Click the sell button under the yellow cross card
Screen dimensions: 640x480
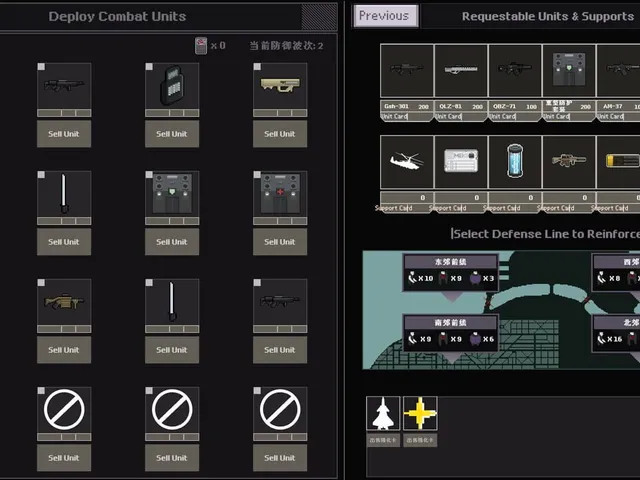(420, 440)
